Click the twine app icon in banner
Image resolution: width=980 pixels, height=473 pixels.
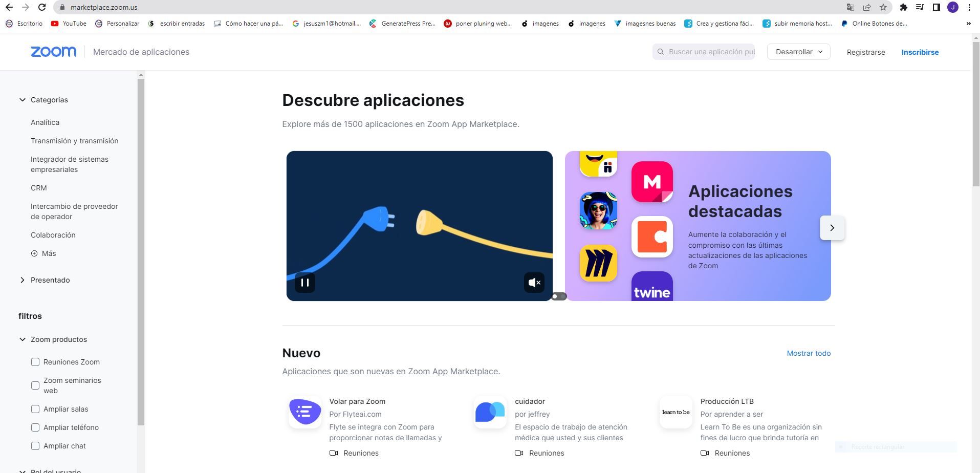point(652,286)
